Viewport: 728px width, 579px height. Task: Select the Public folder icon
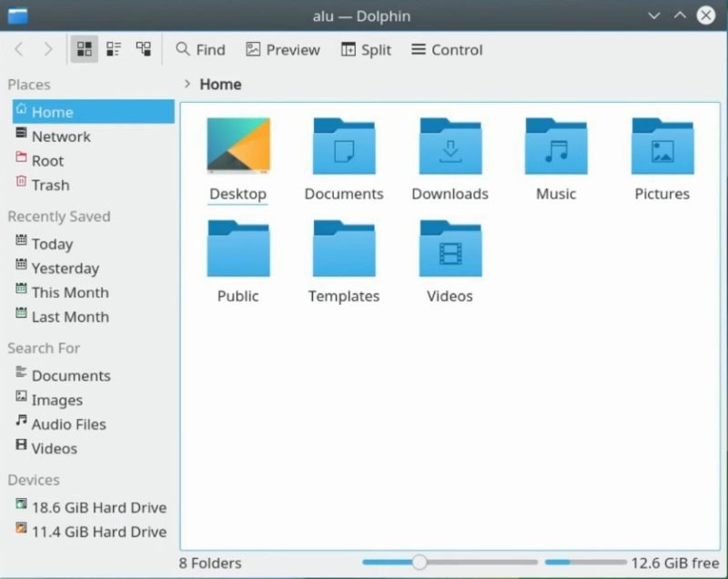point(238,249)
